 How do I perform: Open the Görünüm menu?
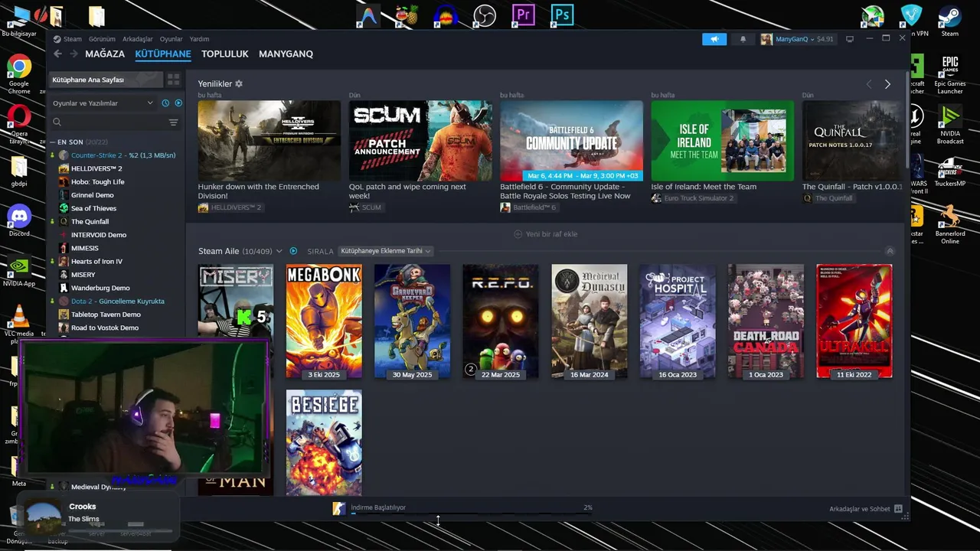click(x=102, y=39)
